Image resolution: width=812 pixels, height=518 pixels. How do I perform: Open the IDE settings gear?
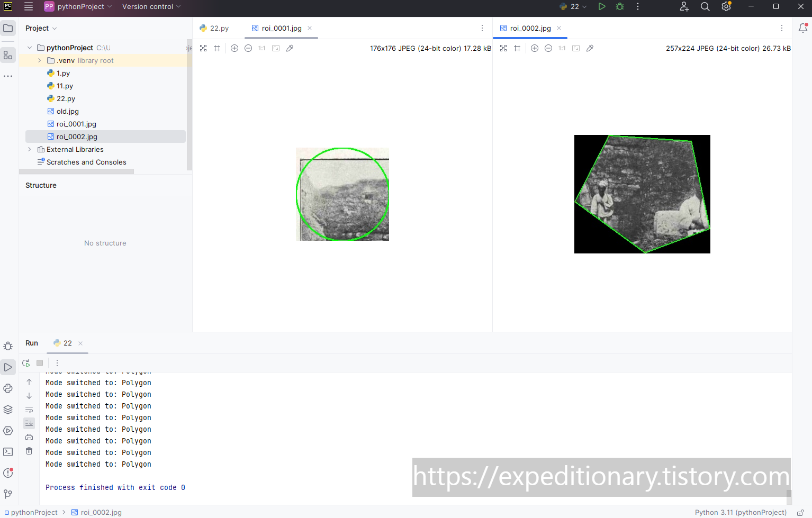[x=726, y=6]
